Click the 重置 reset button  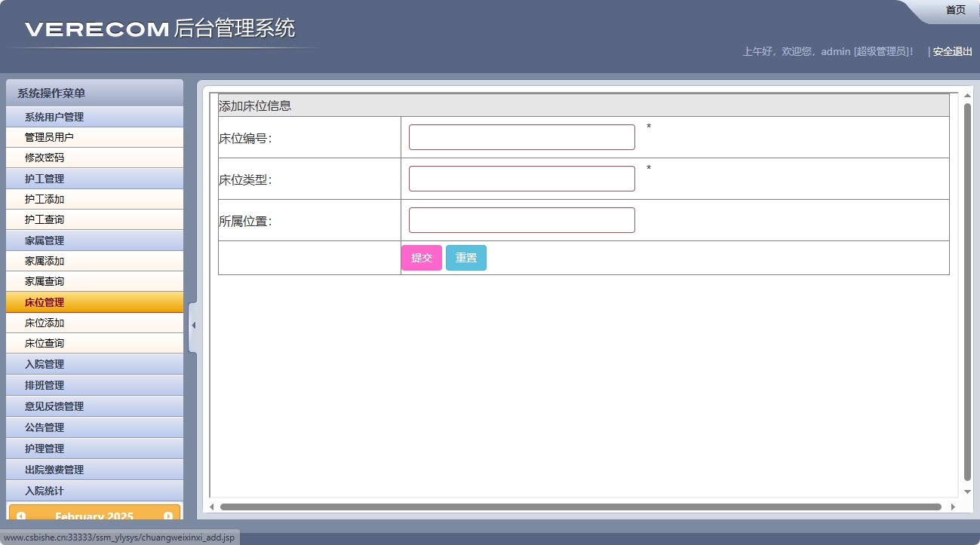pyautogui.click(x=466, y=258)
